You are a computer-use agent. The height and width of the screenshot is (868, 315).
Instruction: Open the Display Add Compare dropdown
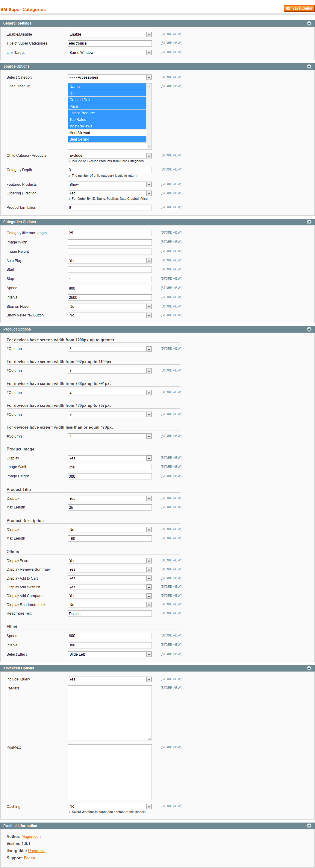click(x=110, y=596)
